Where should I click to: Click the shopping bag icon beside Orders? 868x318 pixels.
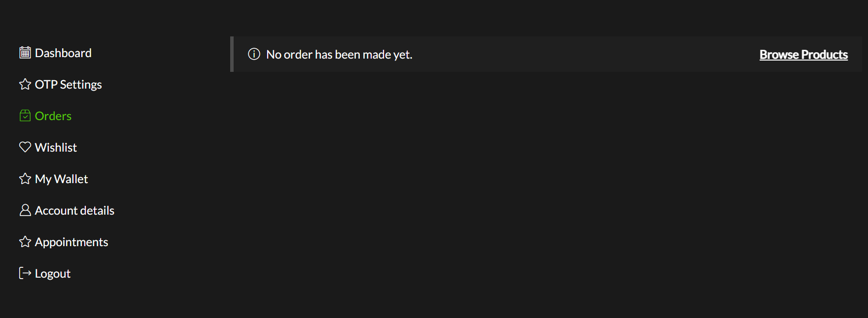coord(25,115)
